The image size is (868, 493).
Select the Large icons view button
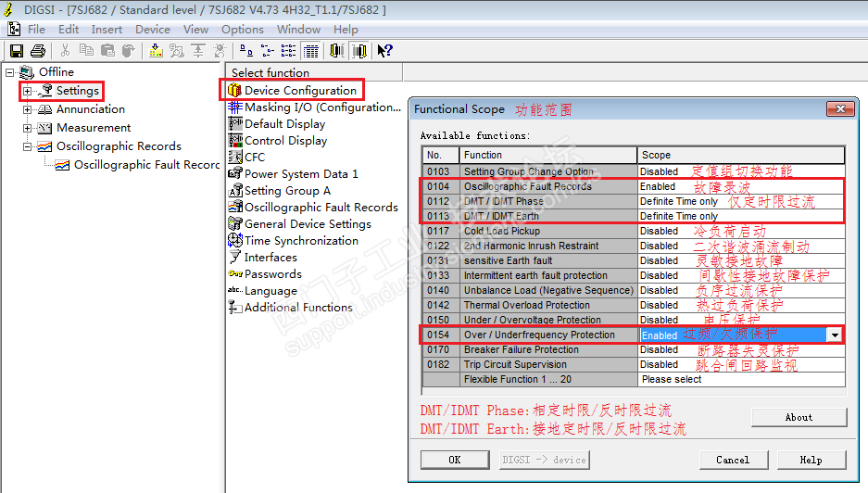click(246, 51)
